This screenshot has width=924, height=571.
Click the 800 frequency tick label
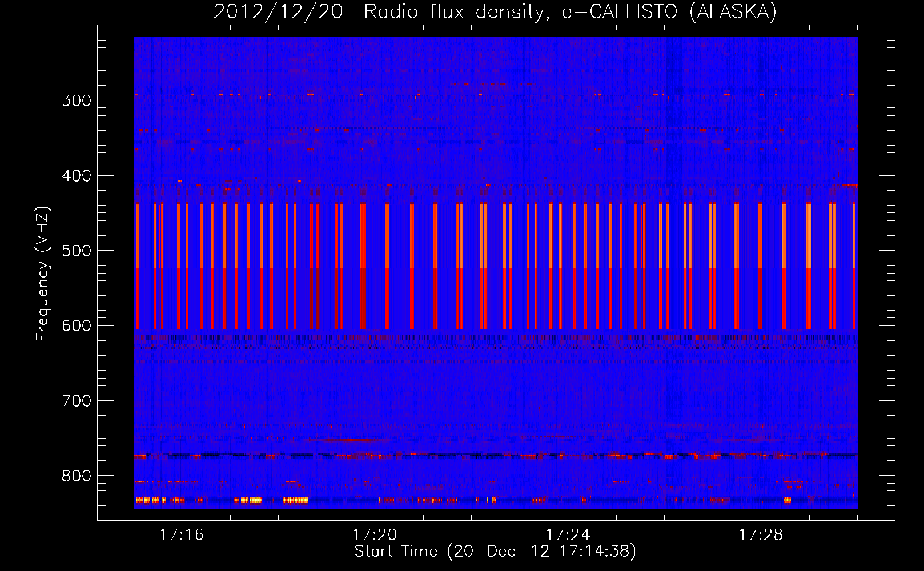coord(77,476)
